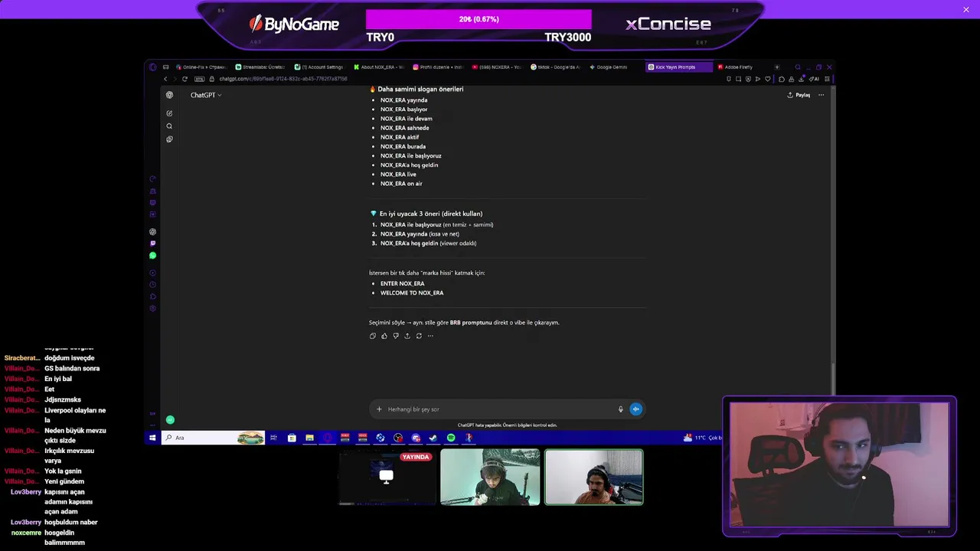Switch to Account Settings tab
980x551 pixels.
coord(319,67)
